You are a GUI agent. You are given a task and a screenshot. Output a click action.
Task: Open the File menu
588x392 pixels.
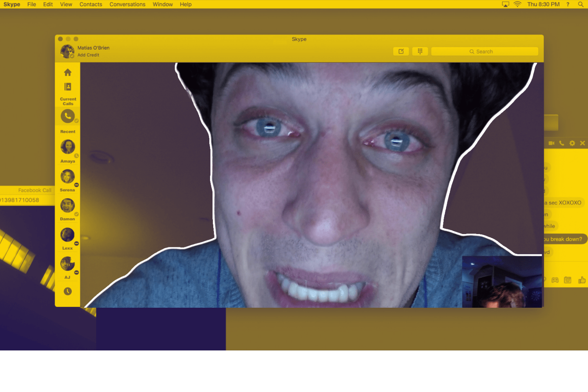tap(32, 4)
